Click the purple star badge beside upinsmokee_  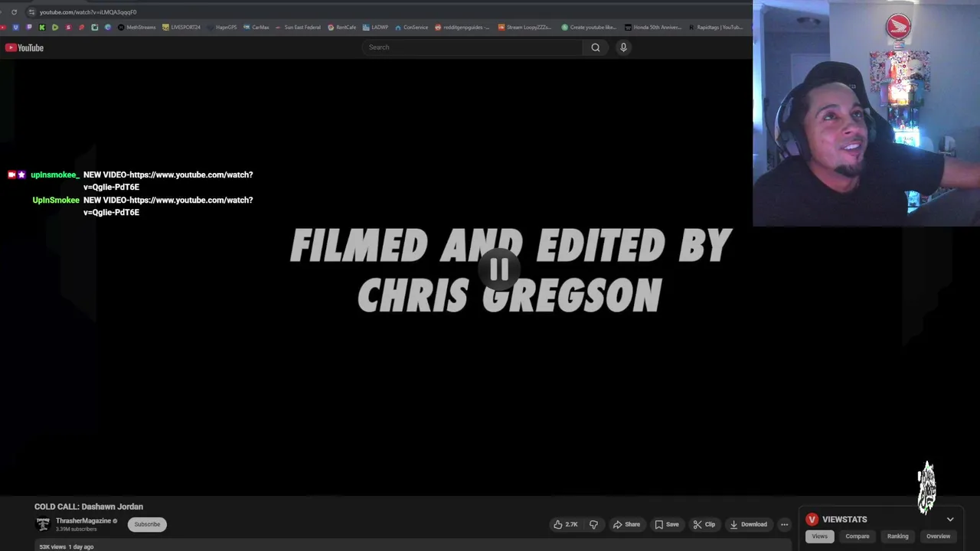coord(21,175)
